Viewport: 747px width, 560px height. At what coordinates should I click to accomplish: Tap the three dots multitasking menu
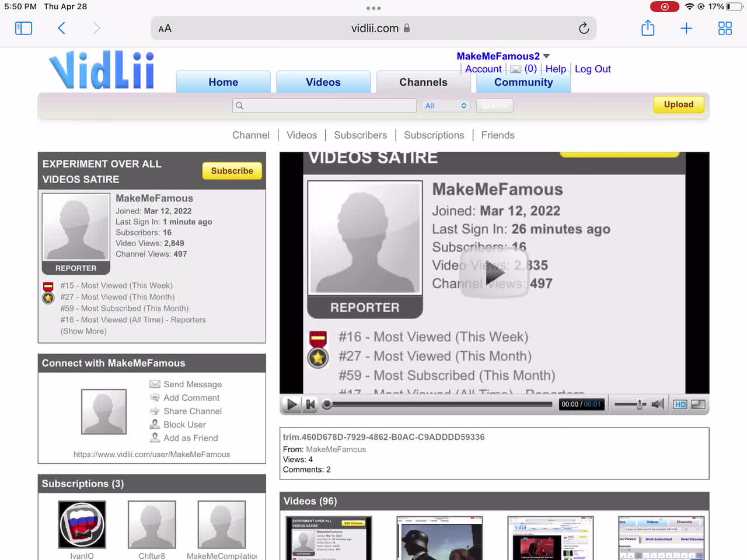373,8
